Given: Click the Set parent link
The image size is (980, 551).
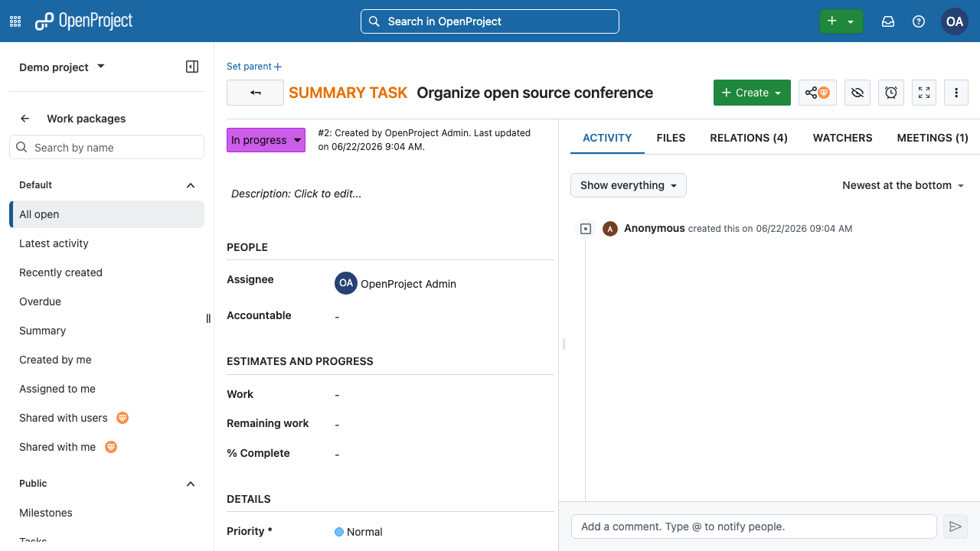Looking at the screenshot, I should pos(254,67).
